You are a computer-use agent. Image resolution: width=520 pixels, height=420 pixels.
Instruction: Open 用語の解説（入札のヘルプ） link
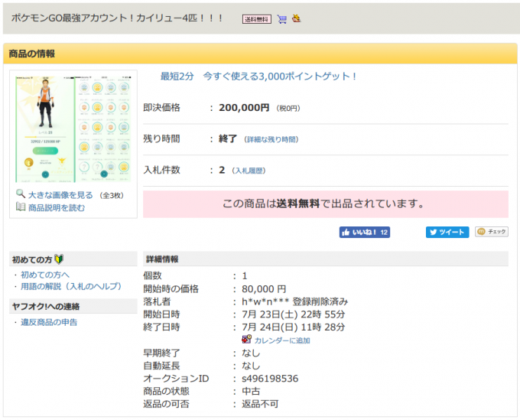coord(71,286)
